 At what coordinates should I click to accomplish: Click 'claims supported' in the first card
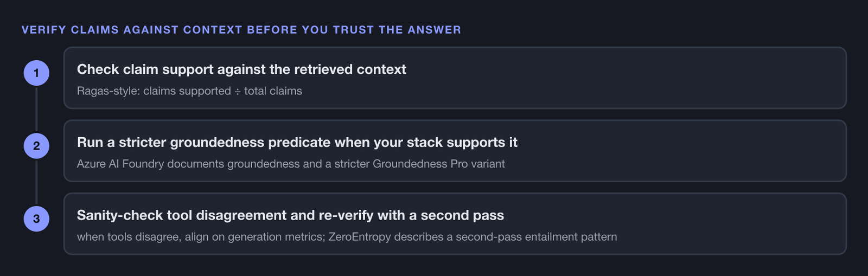coord(187,91)
